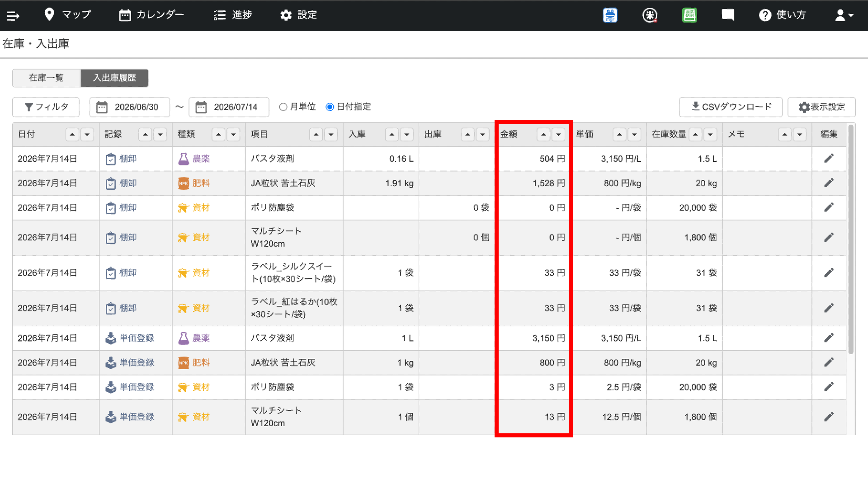Select the 月単位 radio option
The image size is (868, 488).
point(283,107)
